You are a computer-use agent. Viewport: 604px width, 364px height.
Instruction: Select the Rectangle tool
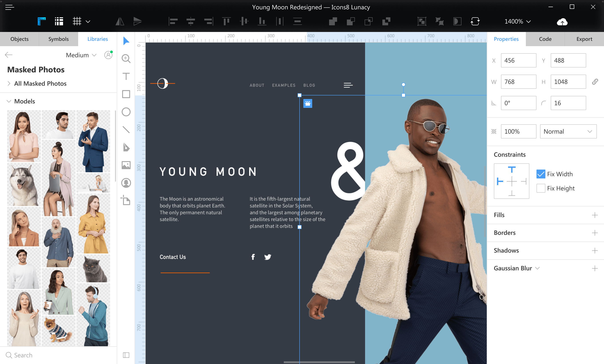126,94
